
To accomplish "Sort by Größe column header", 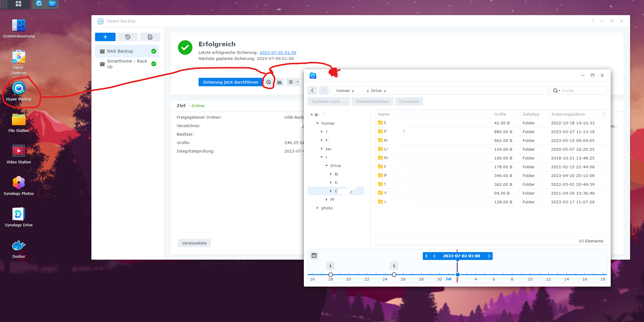I will click(506, 114).
